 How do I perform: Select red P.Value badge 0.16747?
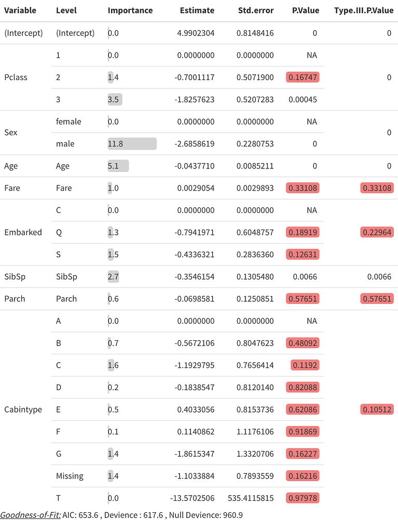[303, 77]
